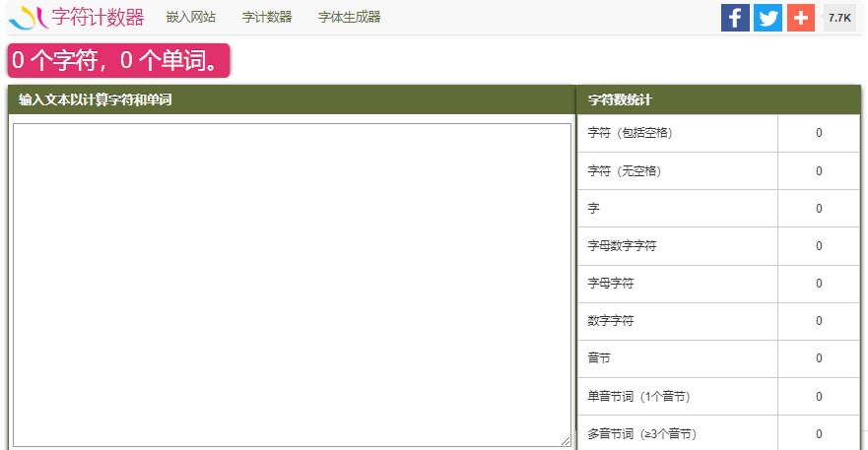Select the 音节 row label
Image resolution: width=868 pixels, height=450 pixels.
(599, 358)
